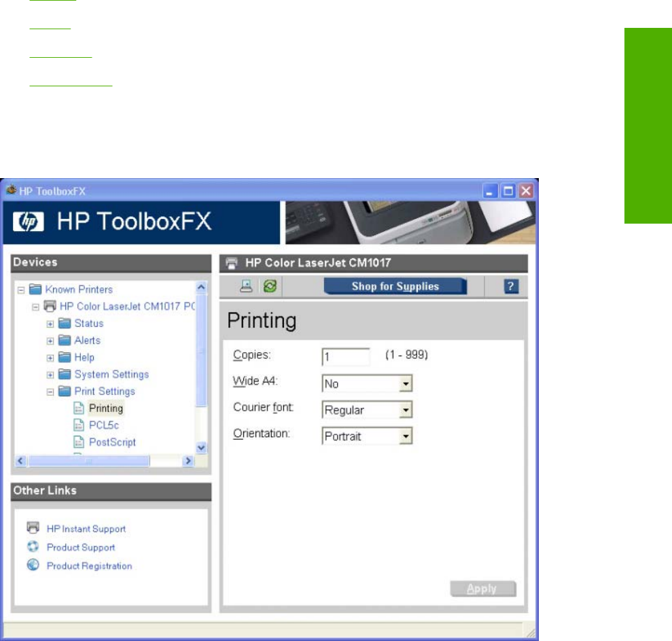The image size is (672, 641).
Task: Click the Product Registration globe icon
Action: [x=33, y=565]
